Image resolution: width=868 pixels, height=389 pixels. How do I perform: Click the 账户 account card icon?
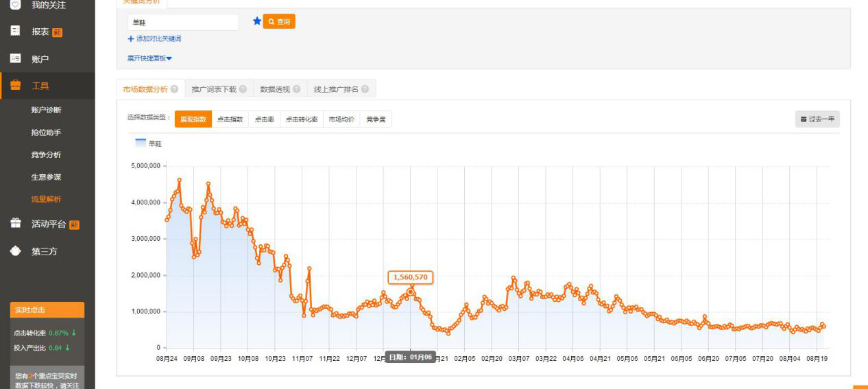15,58
